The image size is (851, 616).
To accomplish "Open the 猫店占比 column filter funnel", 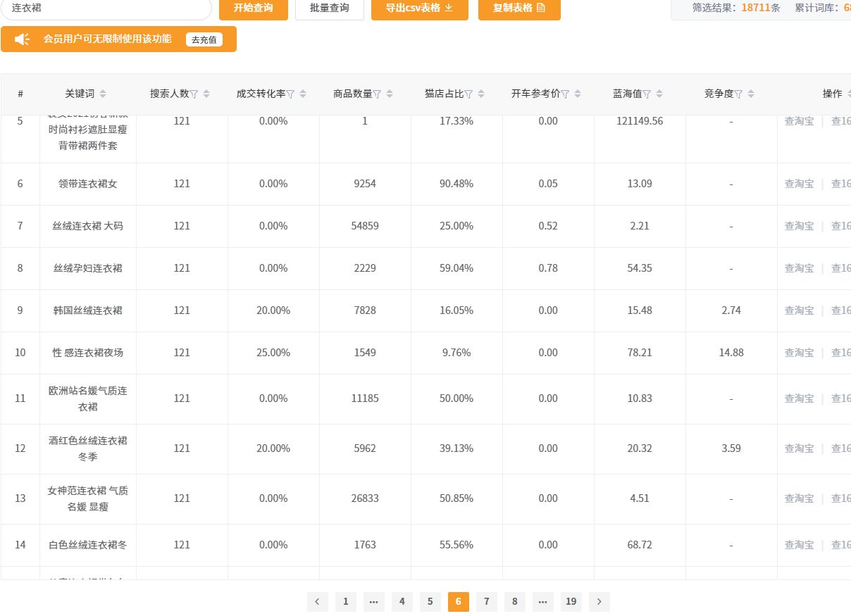I will click(468, 94).
